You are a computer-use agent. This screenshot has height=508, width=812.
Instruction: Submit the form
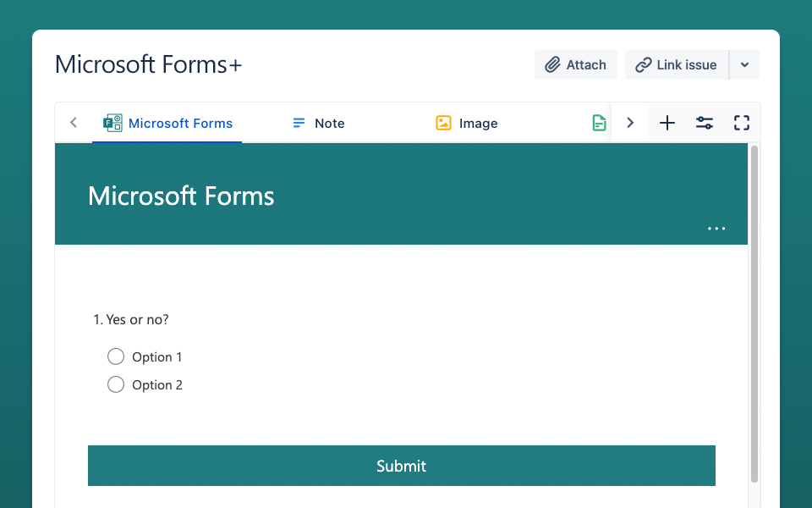(x=402, y=466)
